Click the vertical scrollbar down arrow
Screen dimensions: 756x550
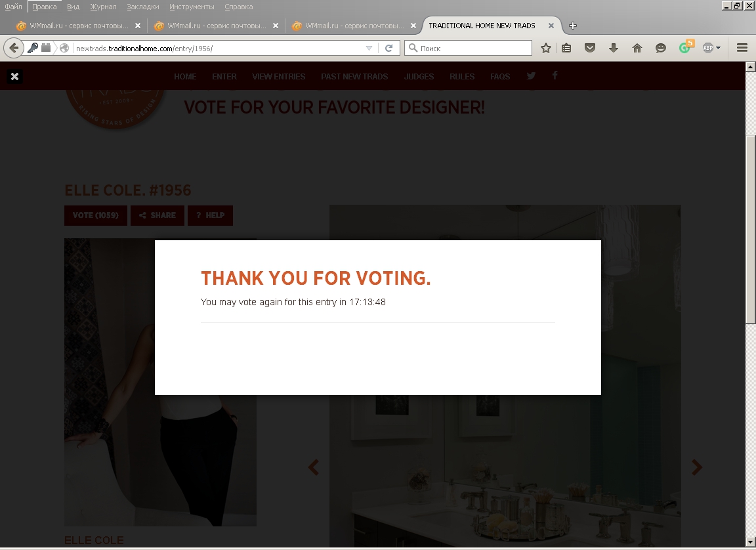pyautogui.click(x=750, y=543)
